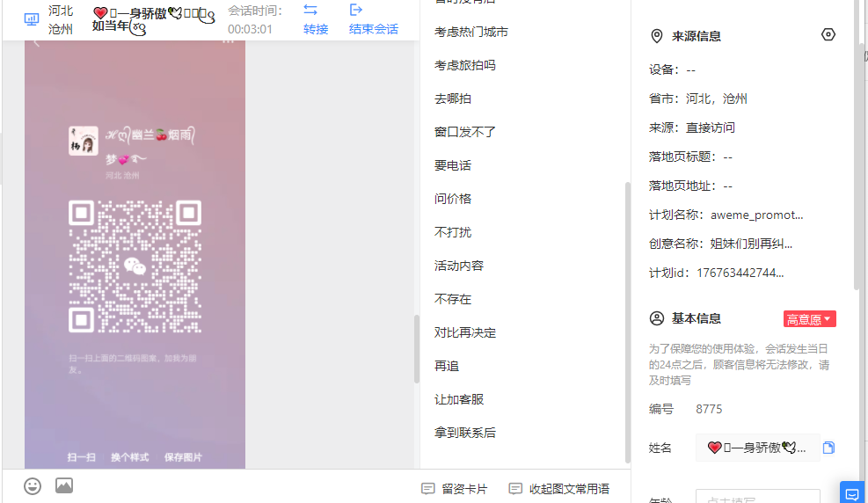Click 保存图片 on the QR image
The width and height of the screenshot is (868, 503).
[x=183, y=457]
